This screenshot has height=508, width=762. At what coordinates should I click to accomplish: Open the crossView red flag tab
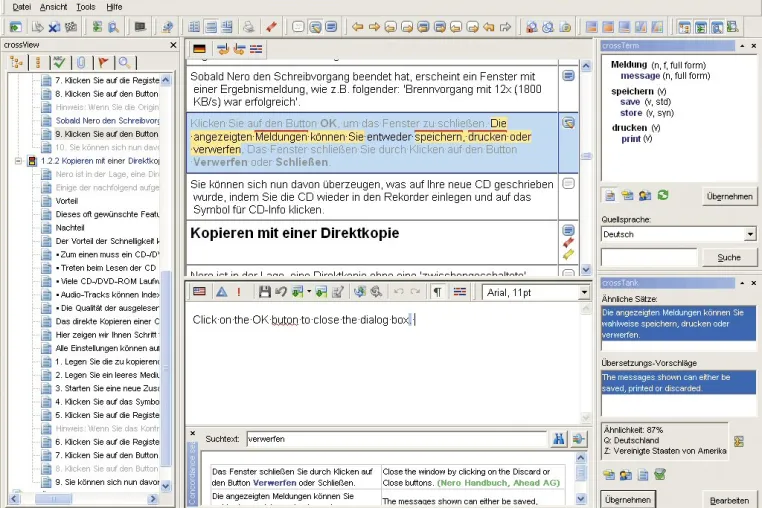(x=103, y=62)
